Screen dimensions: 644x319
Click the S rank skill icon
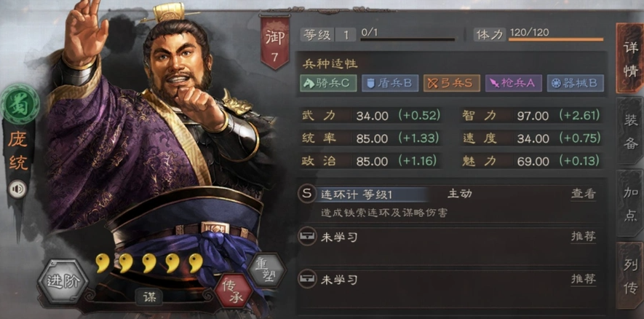pyautogui.click(x=307, y=194)
